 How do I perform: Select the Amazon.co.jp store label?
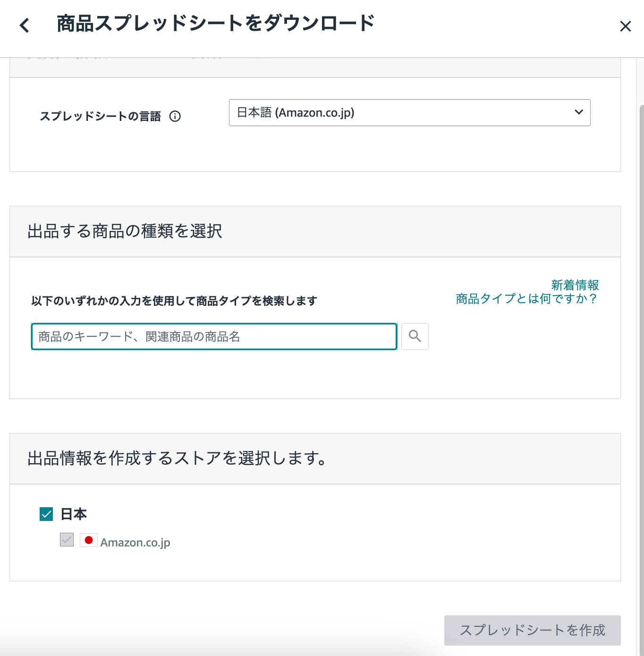[x=135, y=542]
